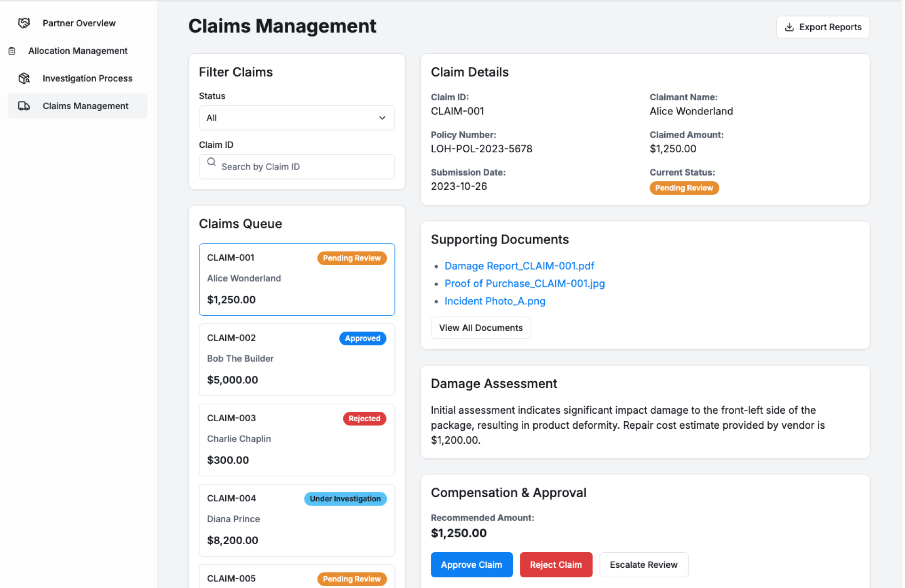905x588 pixels.
Task: Click the Partner Overview handshake icon
Action: (x=24, y=23)
